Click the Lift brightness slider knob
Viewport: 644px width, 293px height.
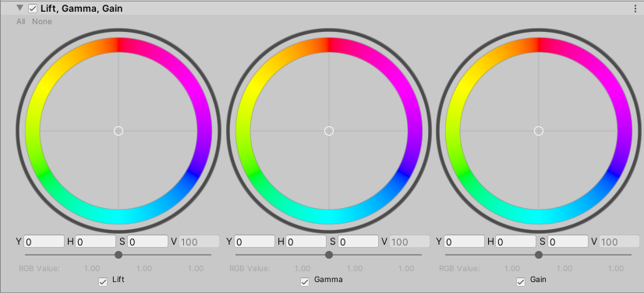click(119, 255)
